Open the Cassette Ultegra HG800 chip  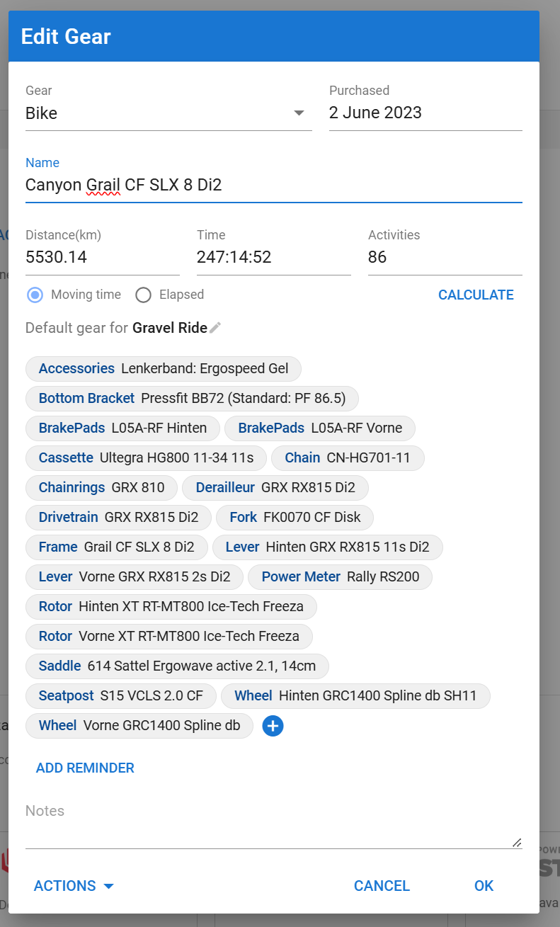point(146,458)
